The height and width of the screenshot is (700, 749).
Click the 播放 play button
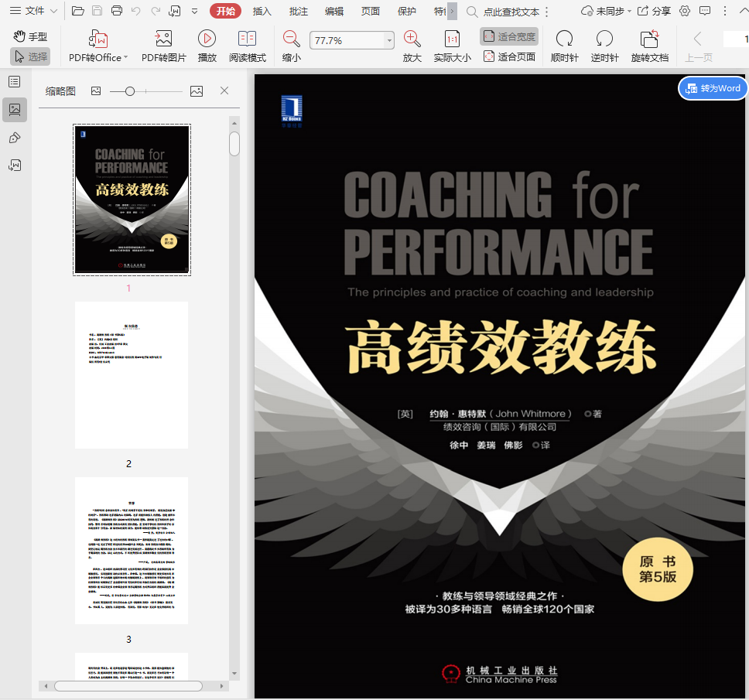tap(207, 46)
